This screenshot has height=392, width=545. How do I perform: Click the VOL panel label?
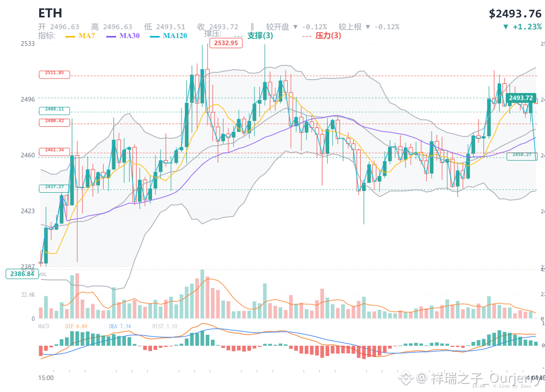43,274
